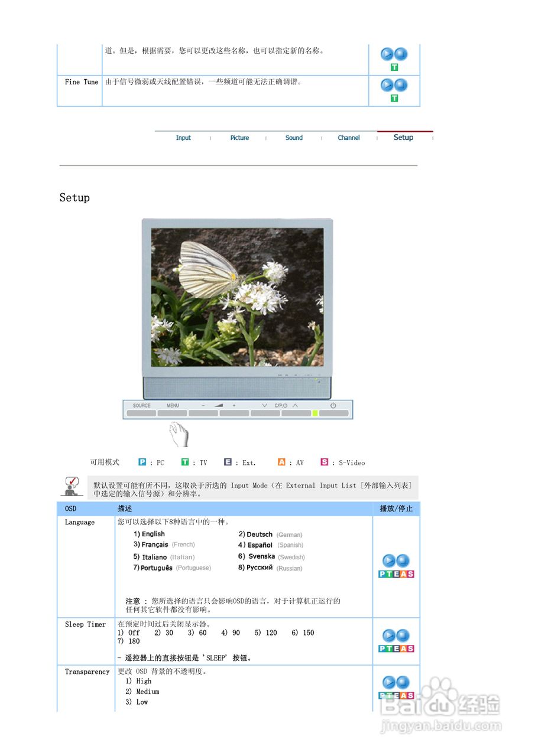Click the E mode icon for Ext.
This screenshot has height=756, width=535.
coord(228,462)
